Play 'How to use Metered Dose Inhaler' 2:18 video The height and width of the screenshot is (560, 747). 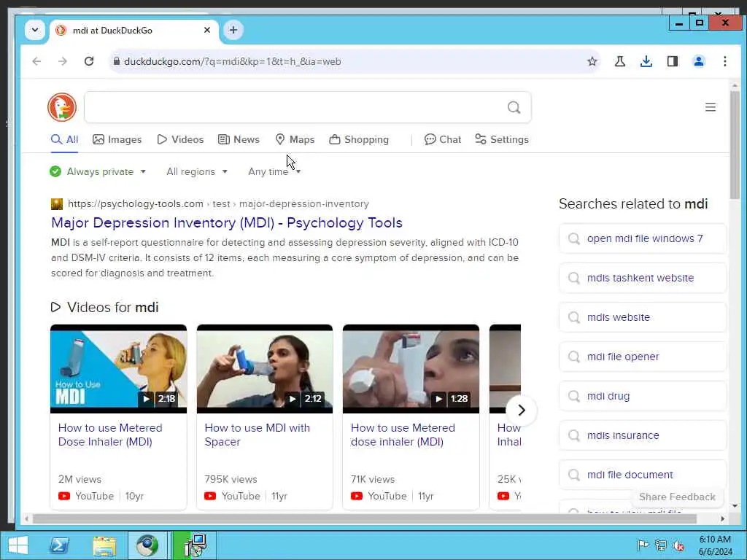(119, 369)
